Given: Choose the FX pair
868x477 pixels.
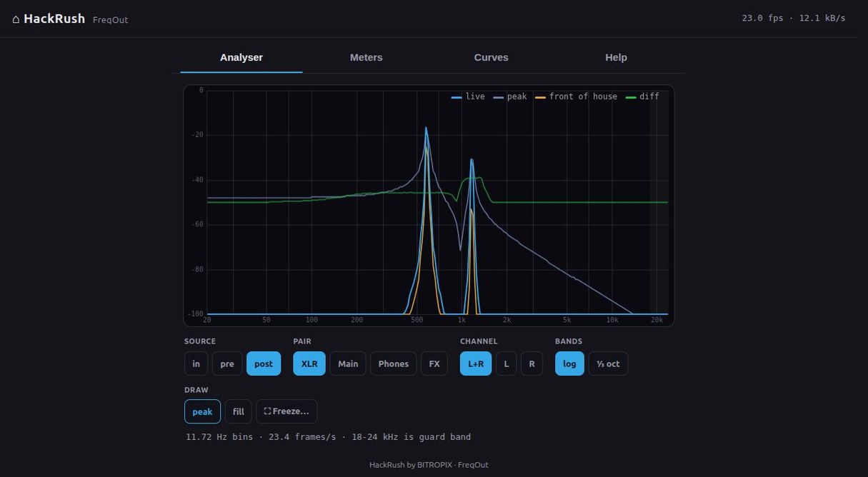Looking at the screenshot, I should point(434,363).
